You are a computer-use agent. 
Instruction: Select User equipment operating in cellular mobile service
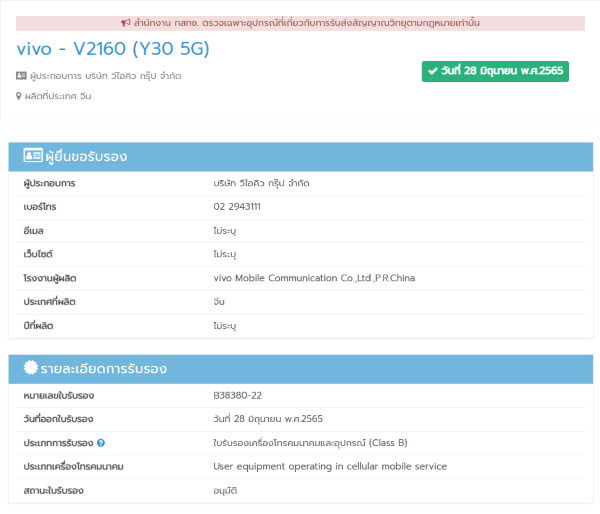coord(330,467)
